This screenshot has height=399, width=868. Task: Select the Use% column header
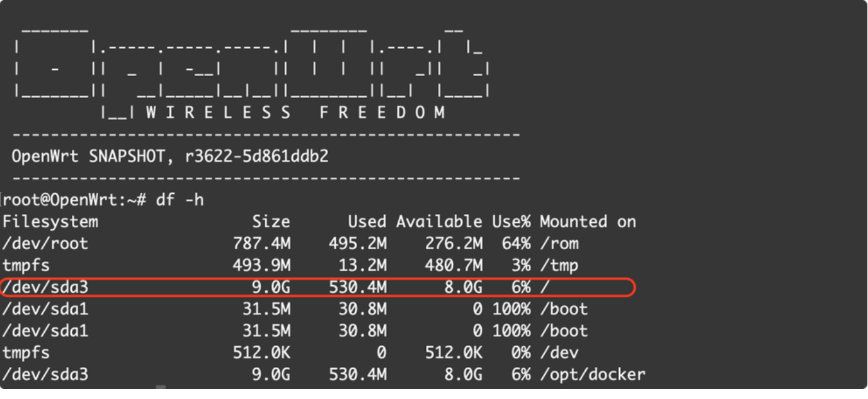(x=511, y=222)
